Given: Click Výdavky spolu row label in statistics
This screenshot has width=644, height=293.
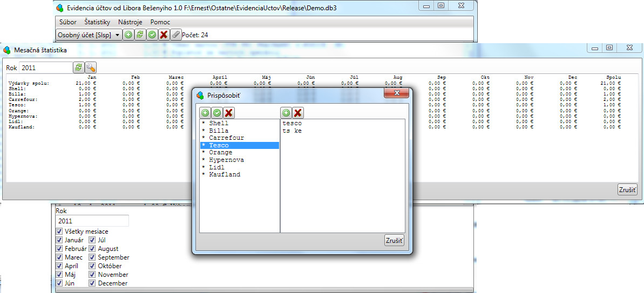Looking at the screenshot, I should pos(28,83).
